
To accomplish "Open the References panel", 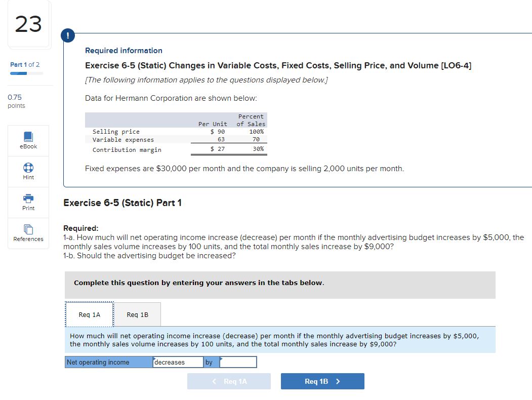I will tap(28, 232).
